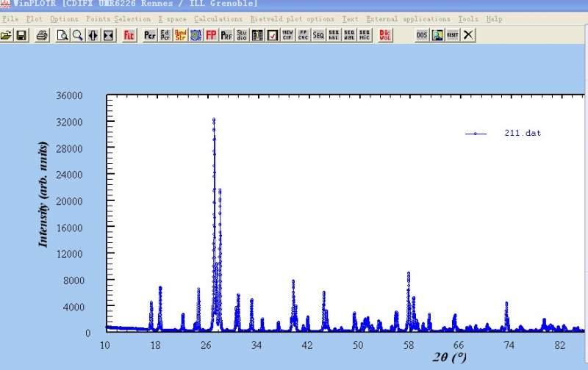Click the blue-green spiral toolbar icon
The width and height of the screenshot is (588, 370).
coord(196,35)
